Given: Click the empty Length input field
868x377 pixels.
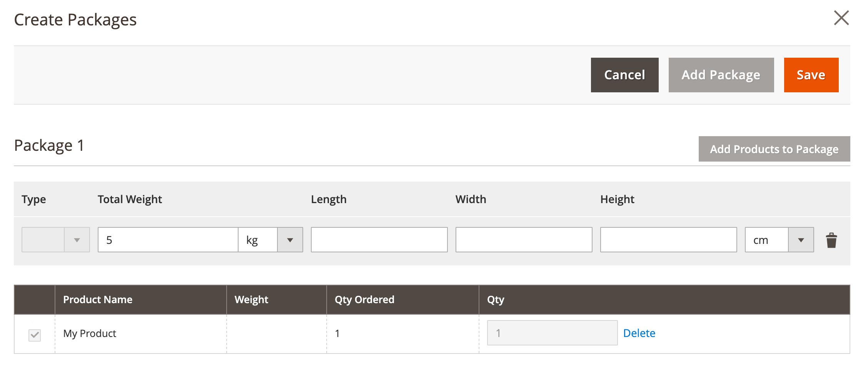Looking at the screenshot, I should coord(379,239).
